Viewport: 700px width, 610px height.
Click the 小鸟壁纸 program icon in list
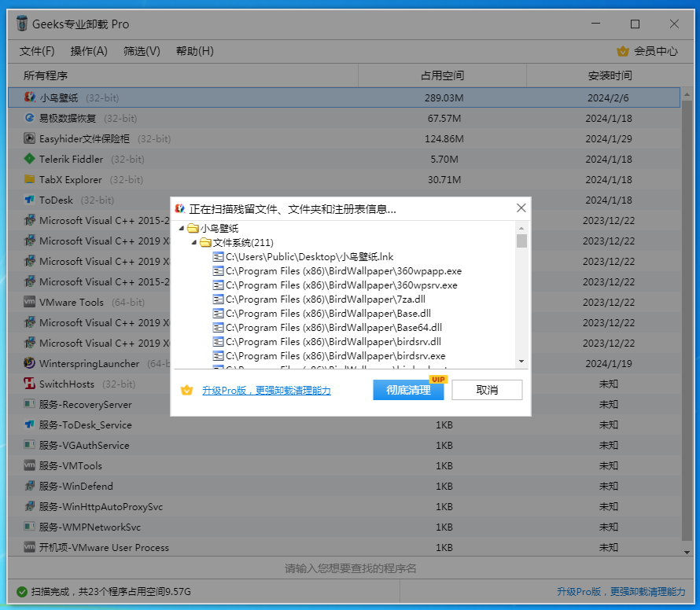tap(29, 97)
